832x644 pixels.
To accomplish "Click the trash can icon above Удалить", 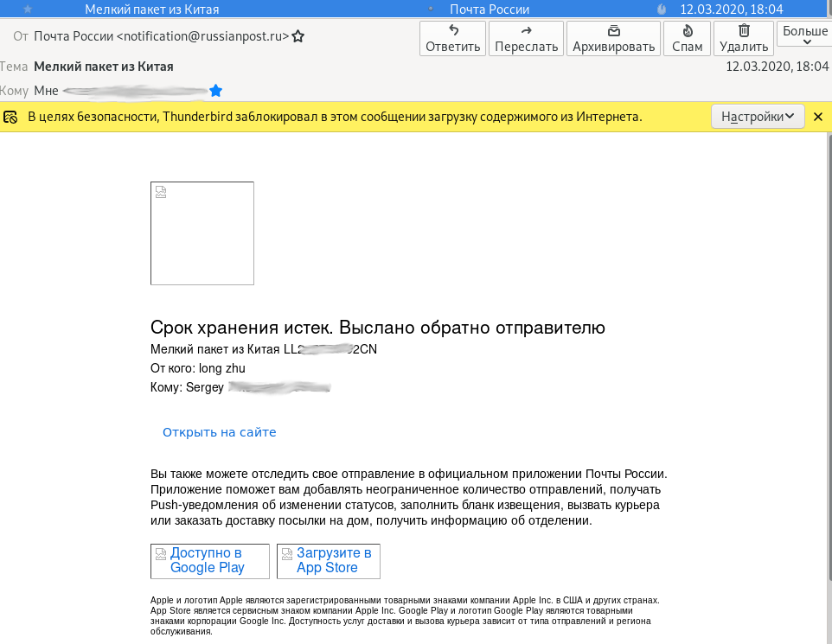I will [x=744, y=30].
